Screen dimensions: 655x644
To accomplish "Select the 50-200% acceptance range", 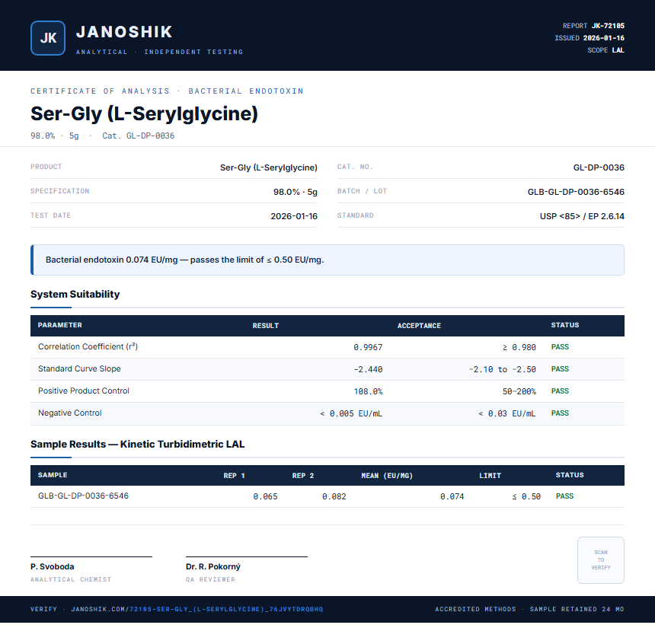I will coord(519,391).
